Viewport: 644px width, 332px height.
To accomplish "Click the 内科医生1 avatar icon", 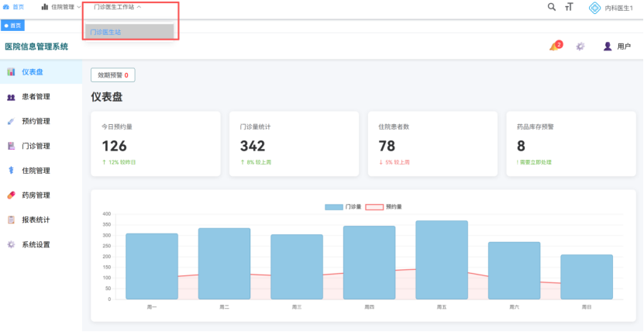I will pyautogui.click(x=594, y=8).
